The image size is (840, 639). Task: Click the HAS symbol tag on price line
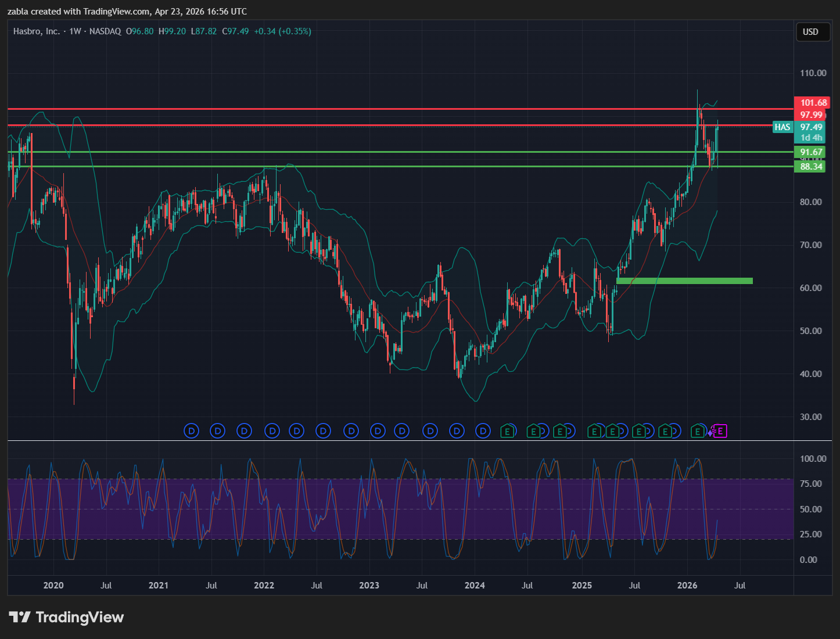coord(782,127)
